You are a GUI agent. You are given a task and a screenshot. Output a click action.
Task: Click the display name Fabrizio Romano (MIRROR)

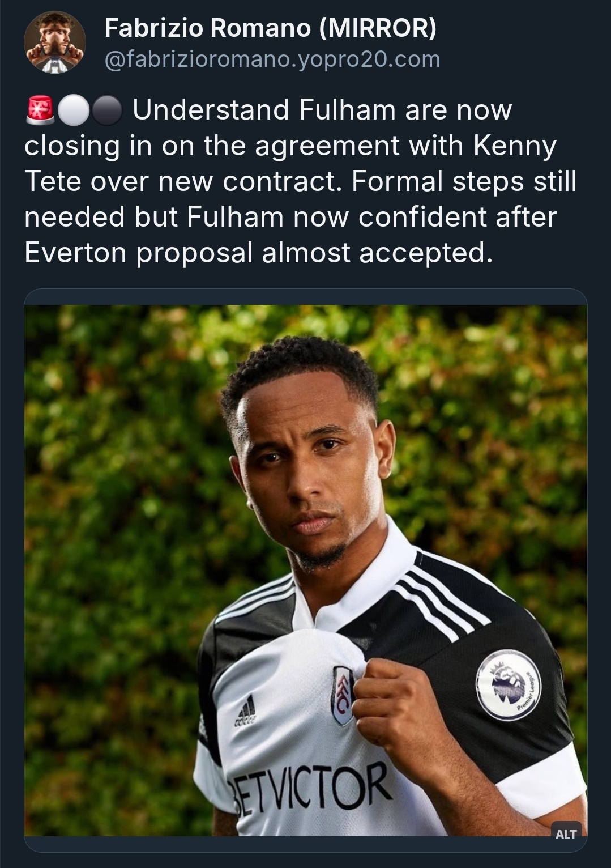point(270,28)
